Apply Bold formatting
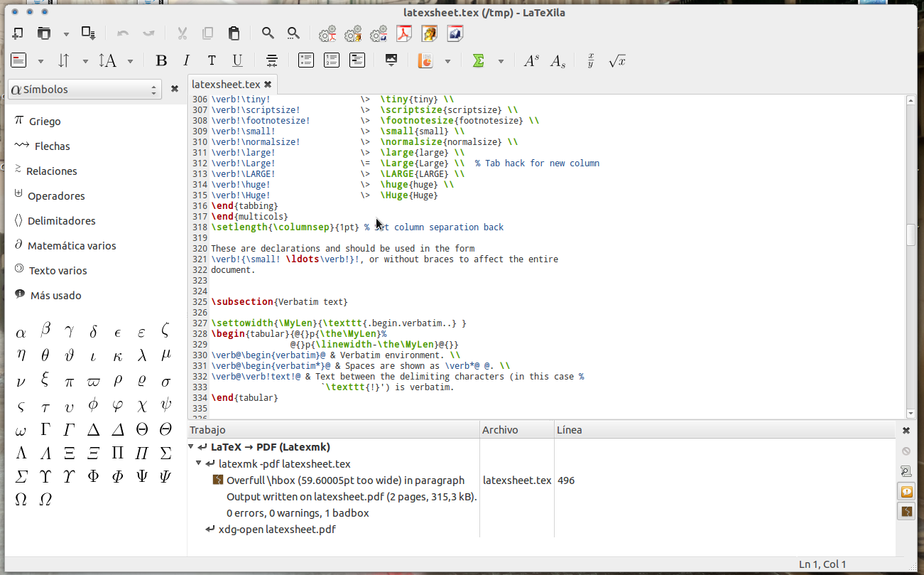 (161, 61)
